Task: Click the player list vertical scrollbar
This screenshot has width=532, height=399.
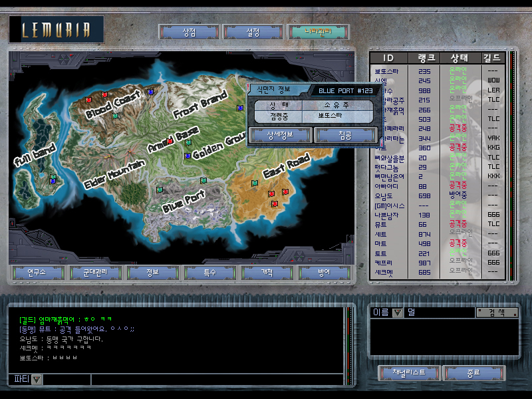Action: (512, 166)
